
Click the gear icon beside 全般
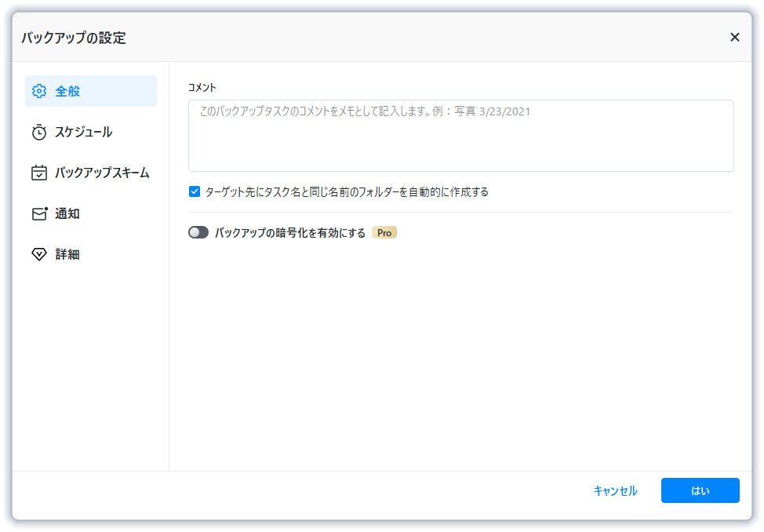(x=39, y=91)
